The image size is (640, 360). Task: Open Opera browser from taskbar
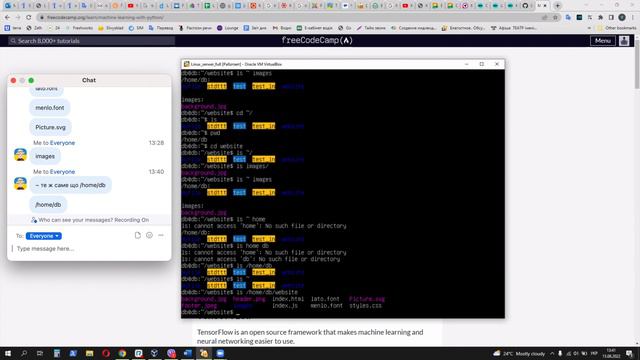106,353
